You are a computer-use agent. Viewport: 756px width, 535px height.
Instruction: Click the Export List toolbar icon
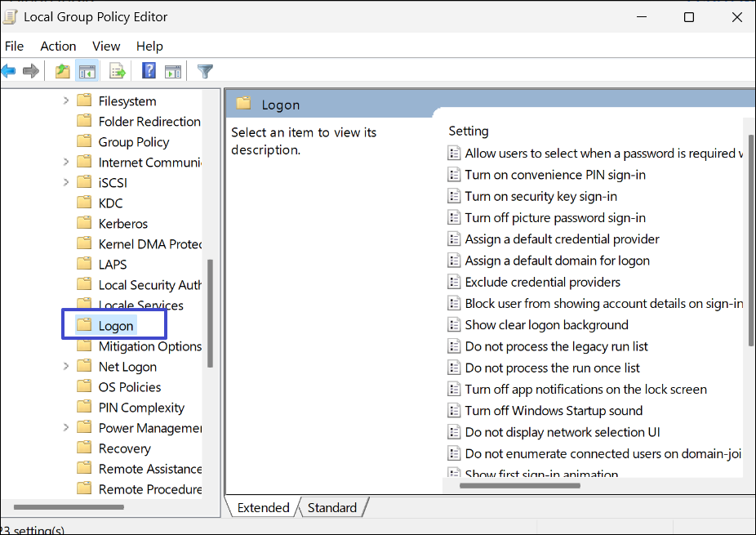[x=118, y=72]
